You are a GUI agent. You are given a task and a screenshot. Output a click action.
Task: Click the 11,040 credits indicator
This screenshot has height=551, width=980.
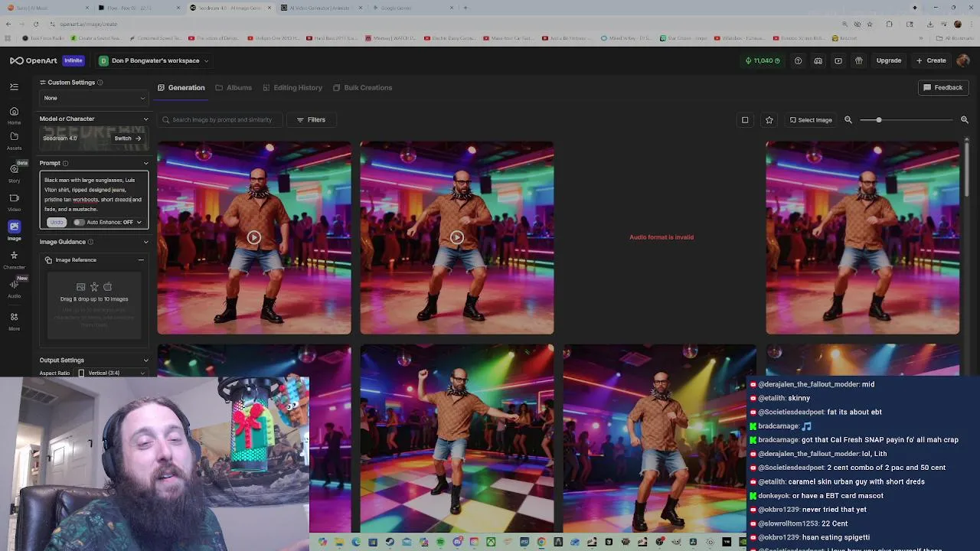(x=763, y=60)
